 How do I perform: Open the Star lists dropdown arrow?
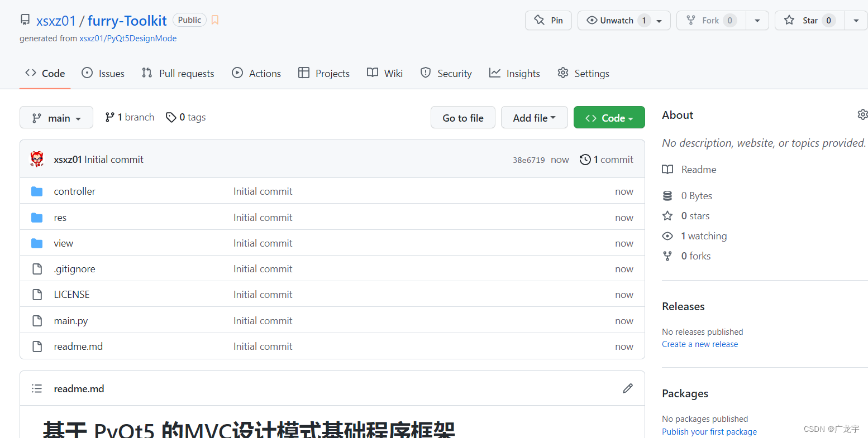pyautogui.click(x=856, y=20)
